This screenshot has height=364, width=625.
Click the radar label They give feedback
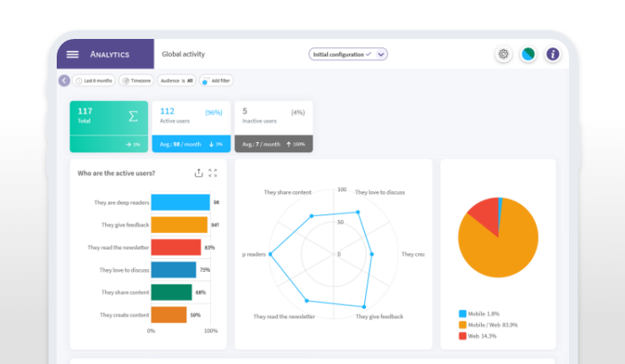379,317
